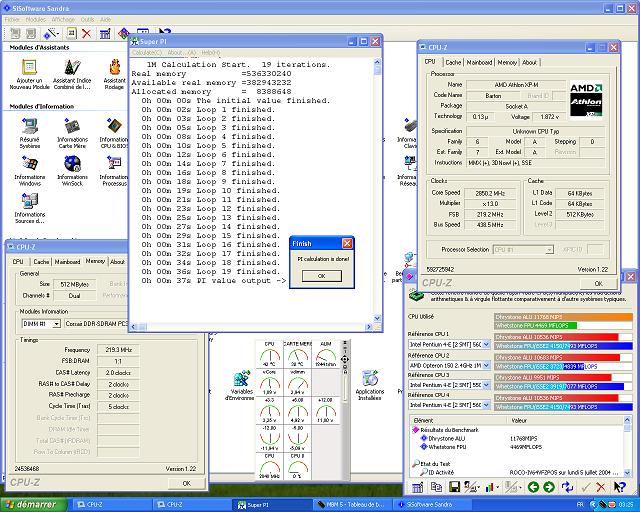This screenshot has height=512, width=640.
Task: Click the FR language indicator in tray
Action: [x=580, y=505]
